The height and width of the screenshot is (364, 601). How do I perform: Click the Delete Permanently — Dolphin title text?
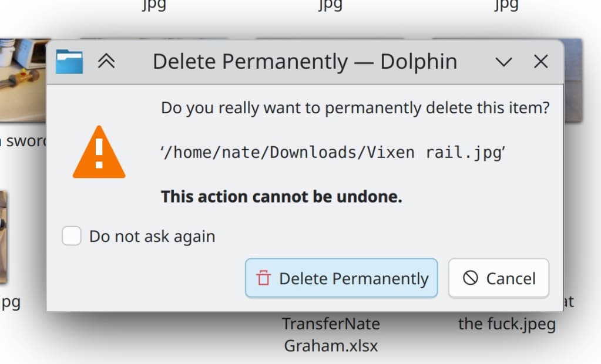(305, 62)
